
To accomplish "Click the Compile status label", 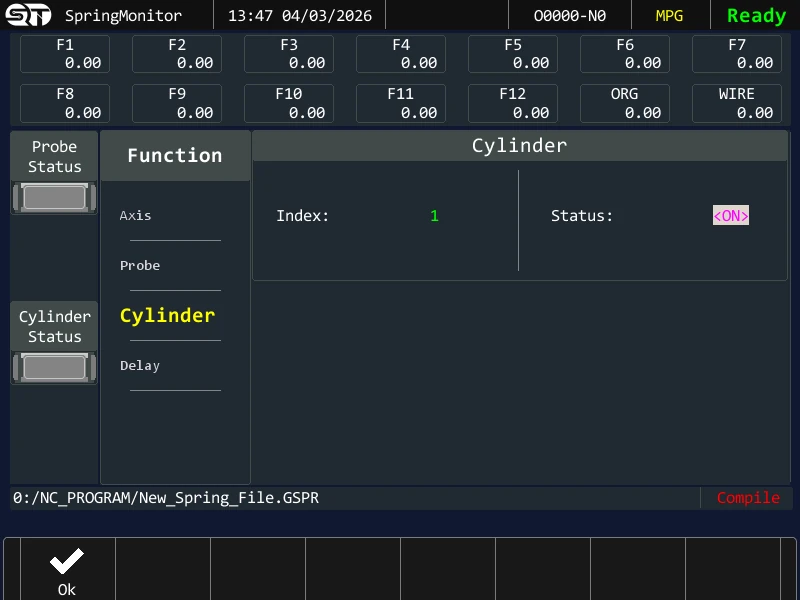I will pyautogui.click(x=748, y=497).
